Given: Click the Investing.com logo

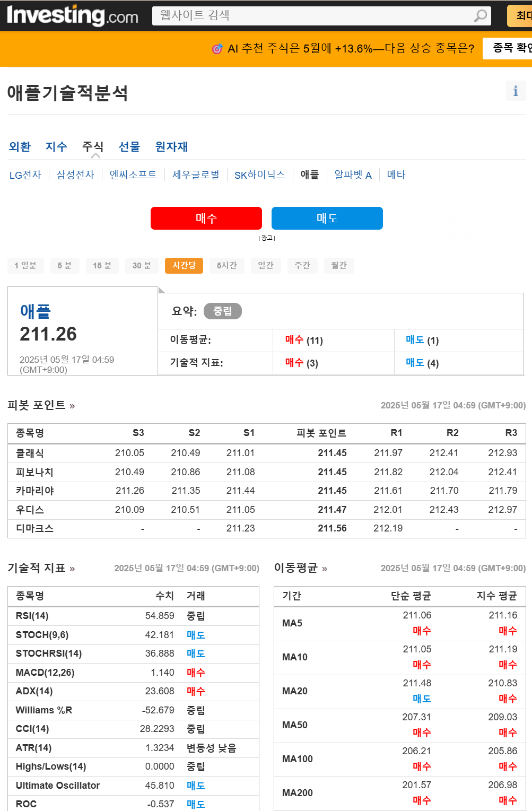Looking at the screenshot, I should pos(72,16).
